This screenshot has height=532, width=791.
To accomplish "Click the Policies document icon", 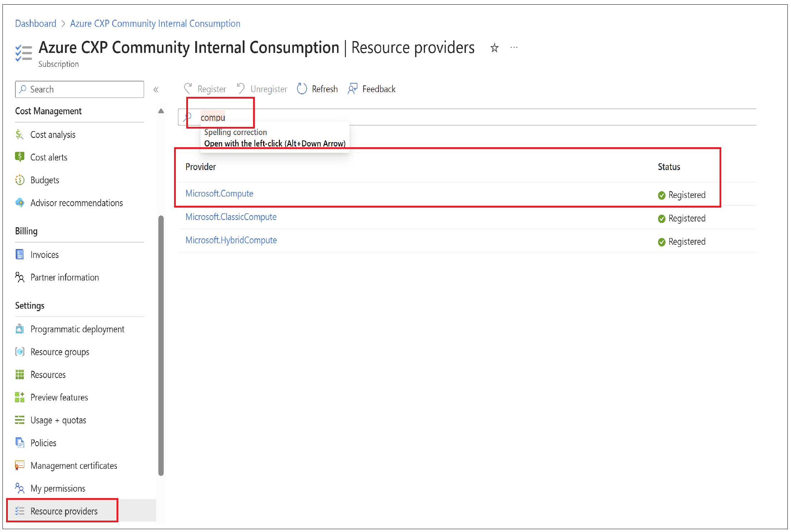I will pyautogui.click(x=20, y=443).
